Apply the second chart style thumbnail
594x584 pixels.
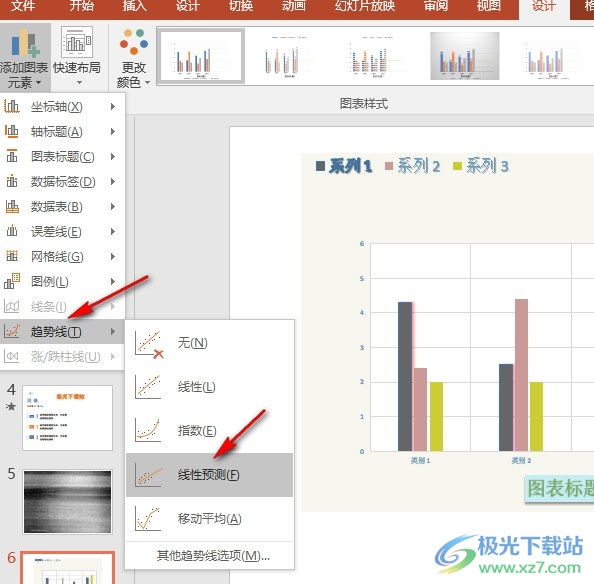pos(289,56)
